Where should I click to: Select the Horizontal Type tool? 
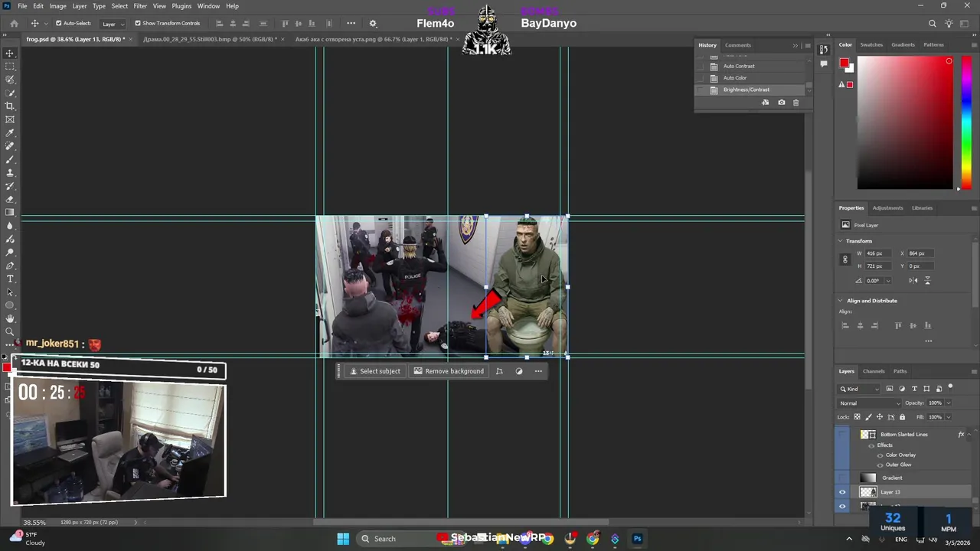click(x=10, y=279)
